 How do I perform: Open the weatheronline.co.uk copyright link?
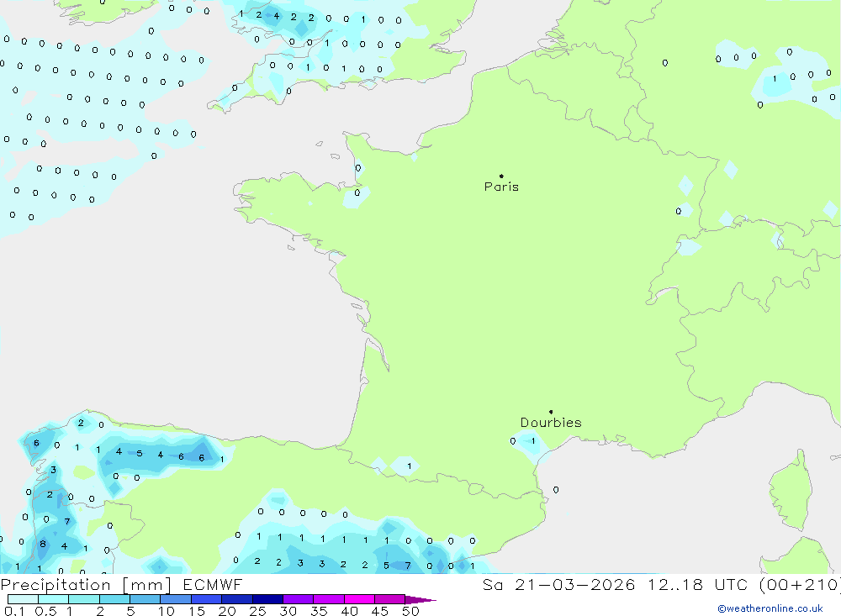[x=770, y=608]
